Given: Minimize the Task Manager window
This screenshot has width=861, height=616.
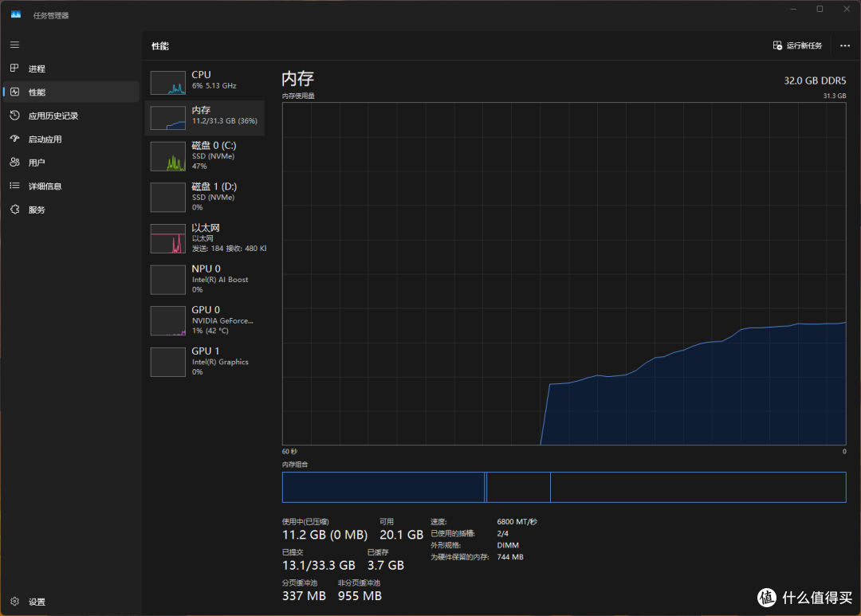Looking at the screenshot, I should pyautogui.click(x=793, y=10).
